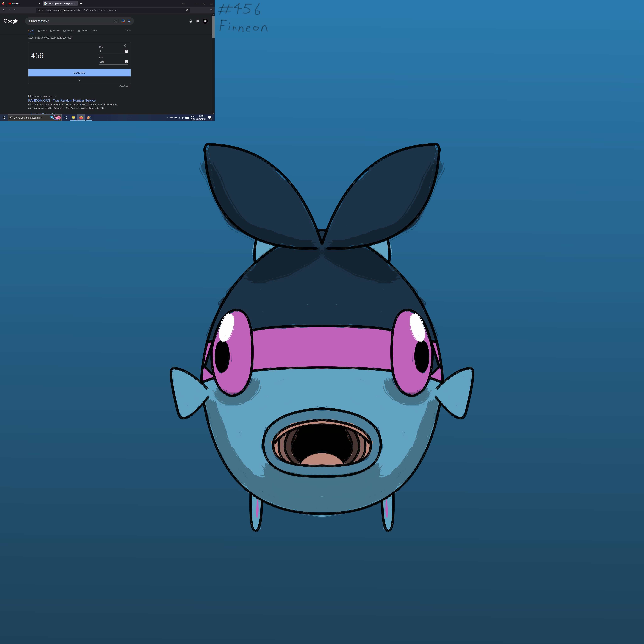Image resolution: width=644 pixels, height=644 pixels.
Task: Open File Explorer from the taskbar
Action: (73, 117)
